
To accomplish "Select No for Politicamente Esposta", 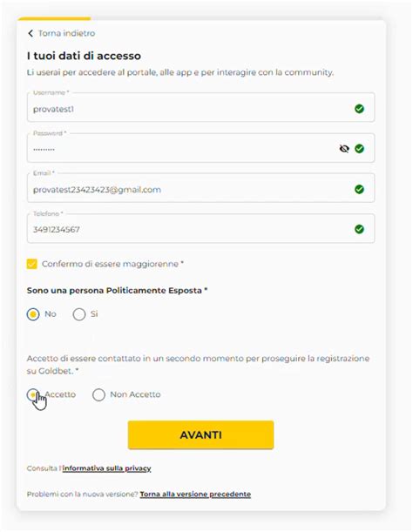I will pos(33,314).
